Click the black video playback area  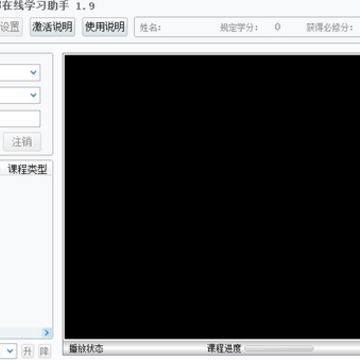coord(212,197)
